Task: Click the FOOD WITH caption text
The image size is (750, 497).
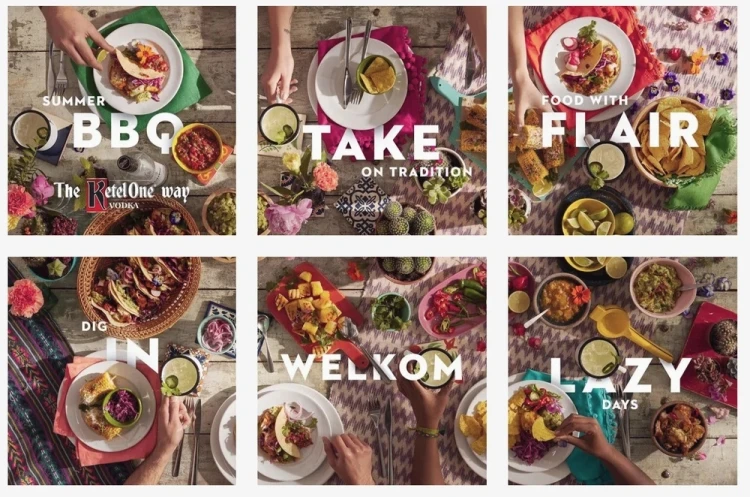Action: click(585, 100)
